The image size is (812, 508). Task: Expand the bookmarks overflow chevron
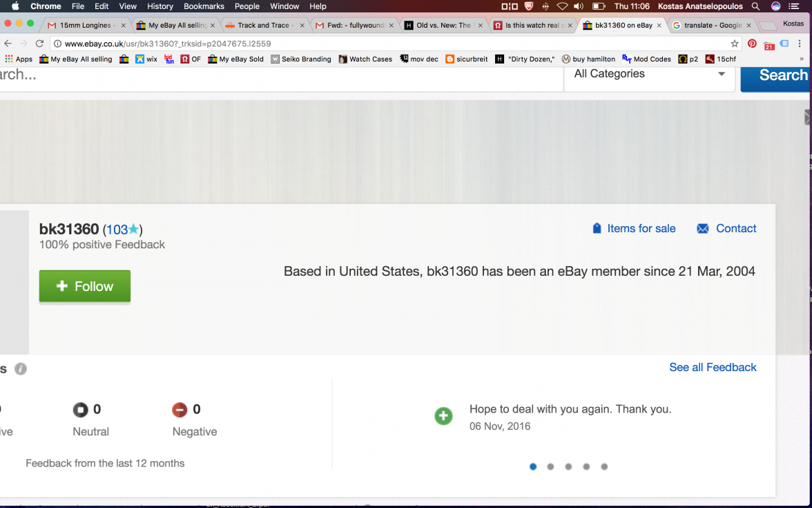[x=802, y=59]
